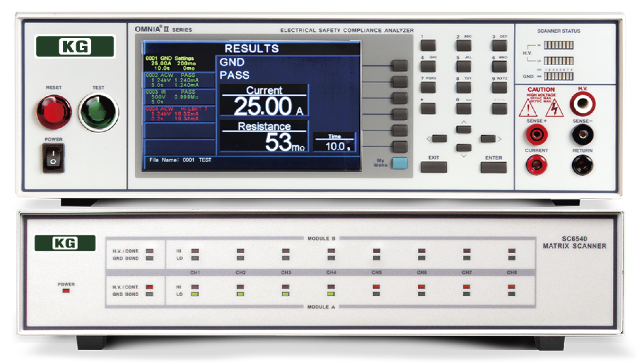Hit the ENTER key
The height and width of the screenshot is (364, 636).
click(x=494, y=167)
